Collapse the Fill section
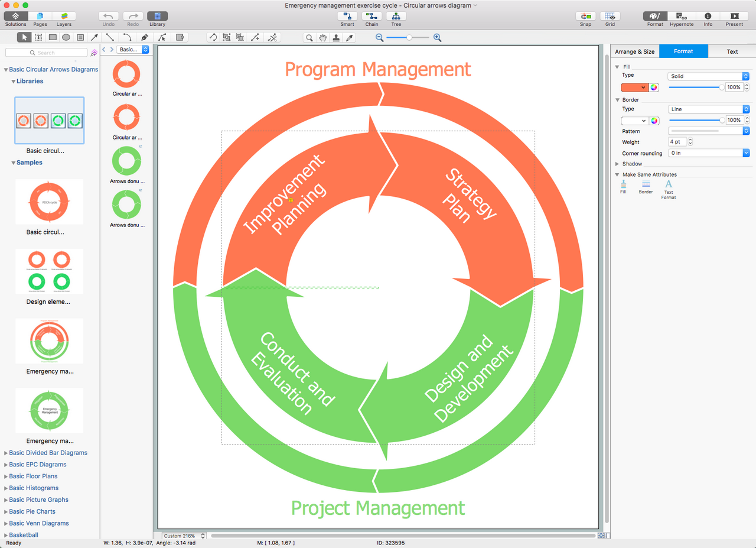756x548 pixels. click(617, 67)
